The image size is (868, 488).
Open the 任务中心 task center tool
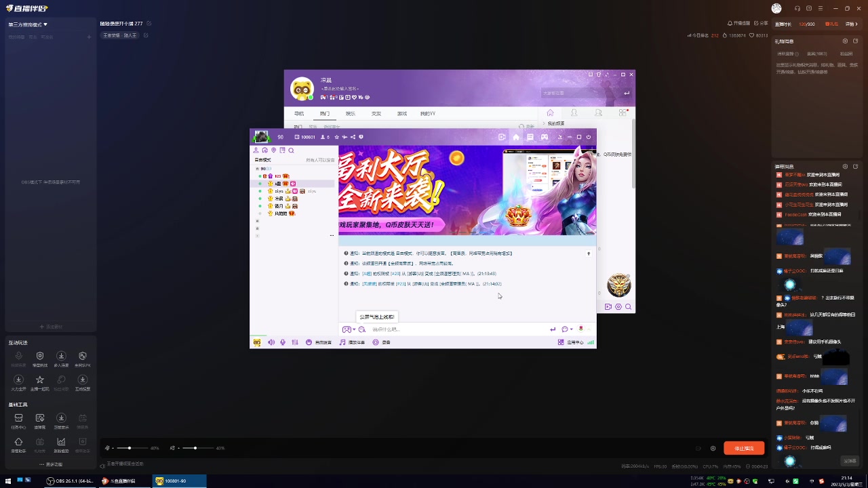pyautogui.click(x=18, y=421)
